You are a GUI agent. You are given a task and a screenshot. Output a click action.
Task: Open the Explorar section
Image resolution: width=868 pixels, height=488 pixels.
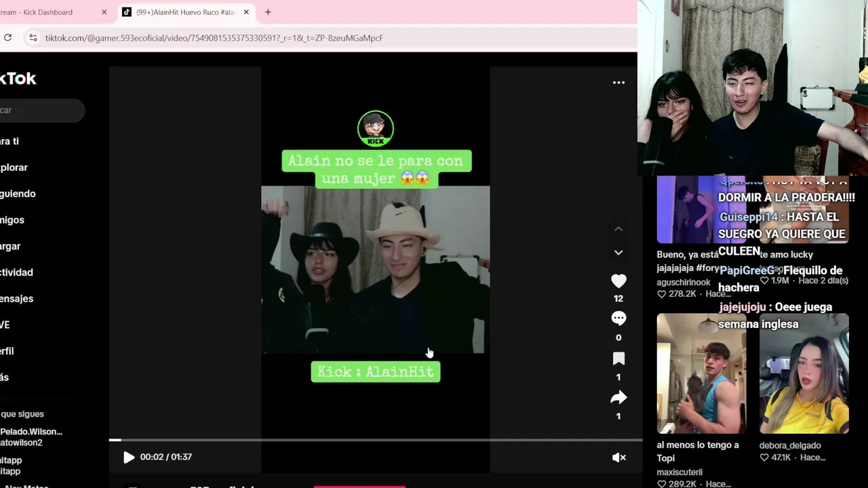[x=14, y=167]
